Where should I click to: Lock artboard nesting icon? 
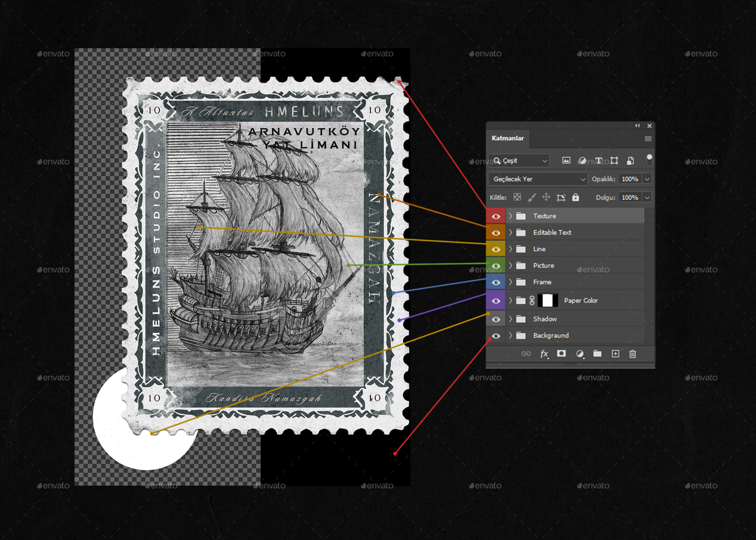point(561,197)
